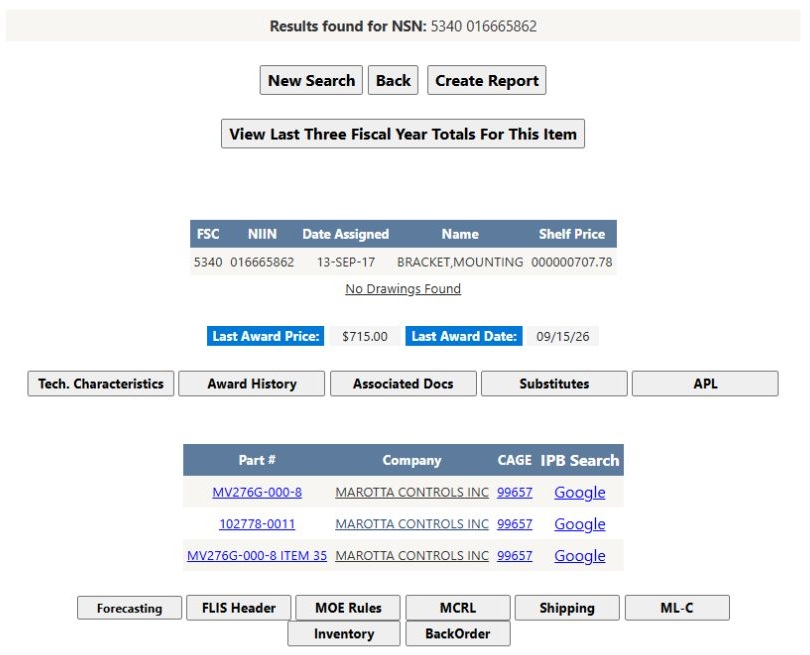
Task: Open Shipping information
Action: click(567, 608)
